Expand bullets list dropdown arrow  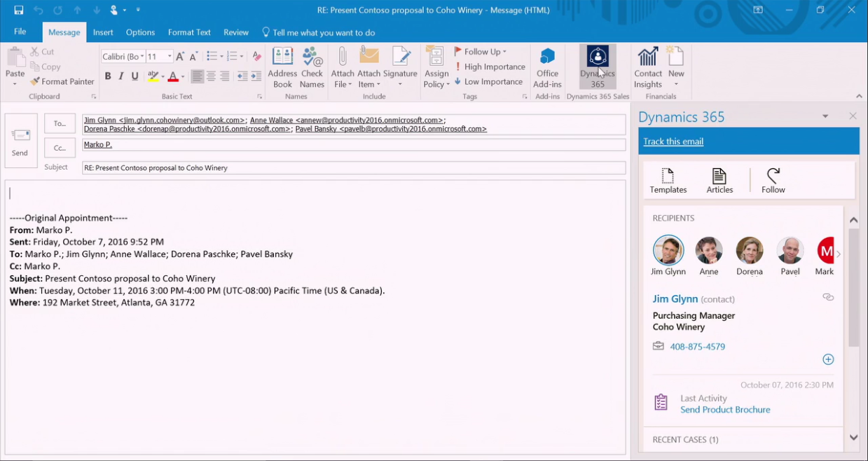pyautogui.click(x=221, y=56)
